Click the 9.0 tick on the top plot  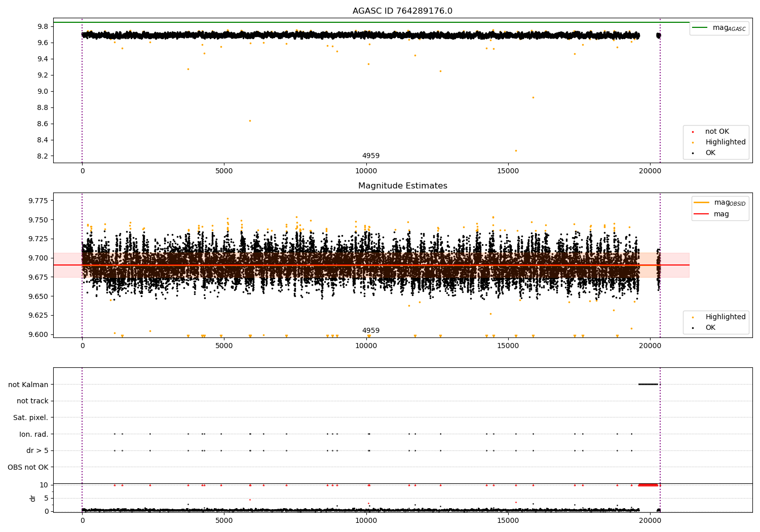click(43, 91)
